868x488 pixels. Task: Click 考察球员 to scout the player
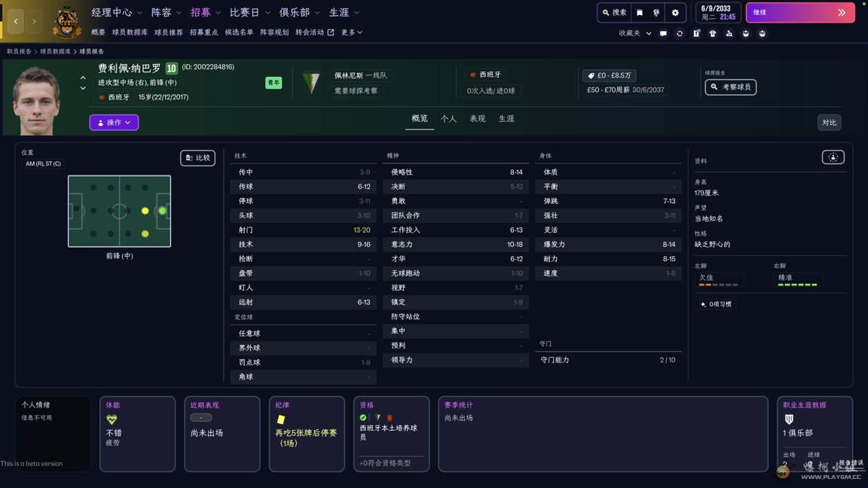(x=729, y=87)
